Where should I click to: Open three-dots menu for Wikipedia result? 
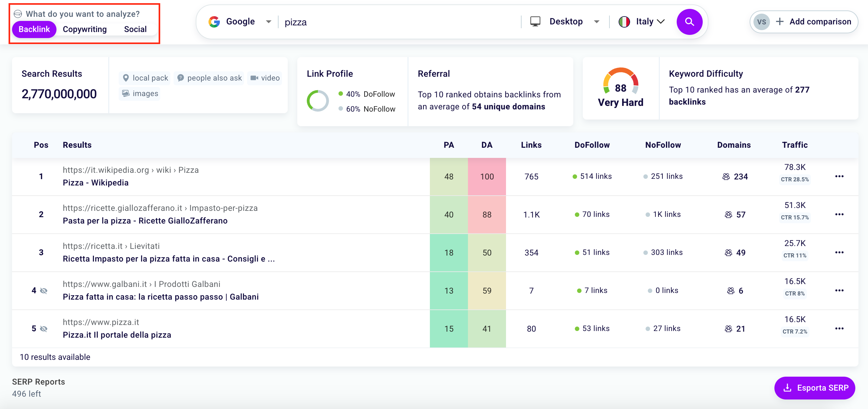[x=839, y=176]
